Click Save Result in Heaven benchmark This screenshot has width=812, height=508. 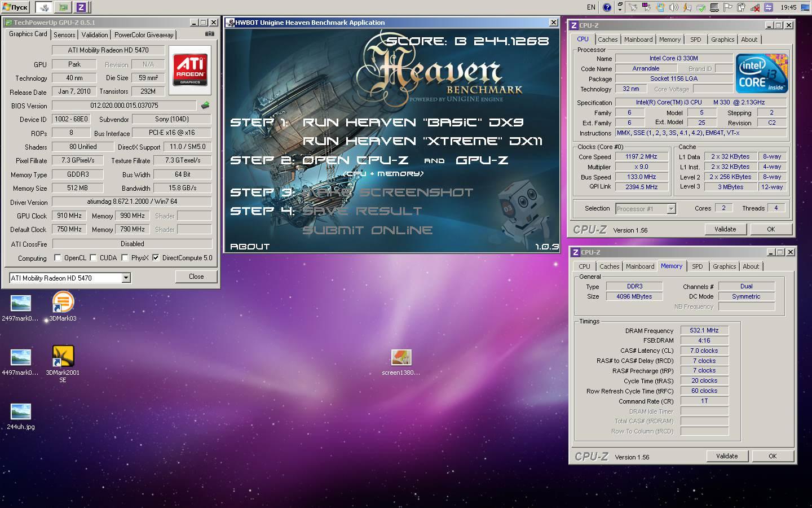pos(362,211)
